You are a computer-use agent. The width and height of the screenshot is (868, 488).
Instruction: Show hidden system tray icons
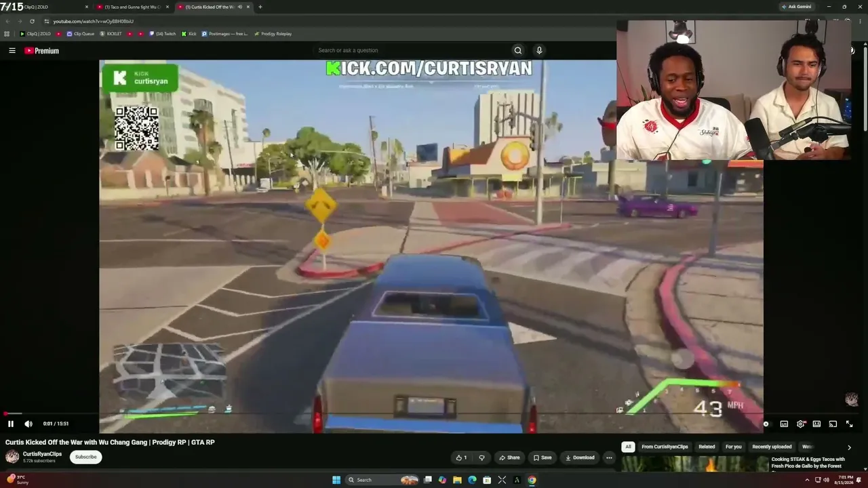[x=807, y=480]
